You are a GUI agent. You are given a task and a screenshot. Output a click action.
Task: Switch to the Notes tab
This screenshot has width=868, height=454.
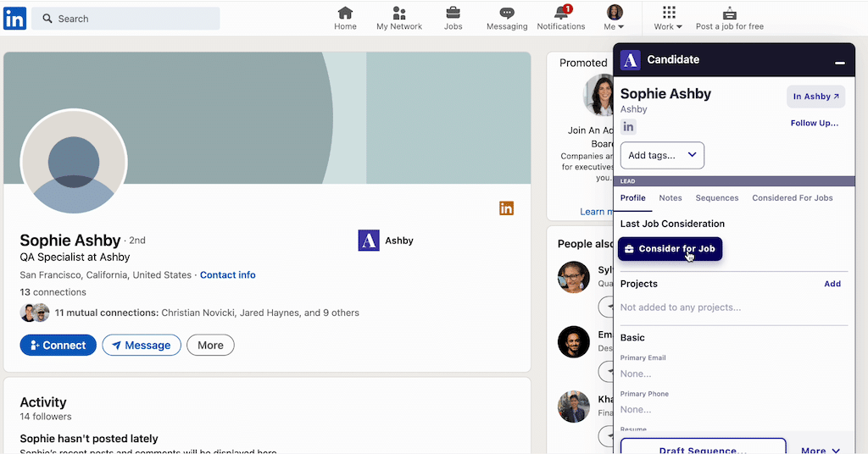pyautogui.click(x=670, y=198)
